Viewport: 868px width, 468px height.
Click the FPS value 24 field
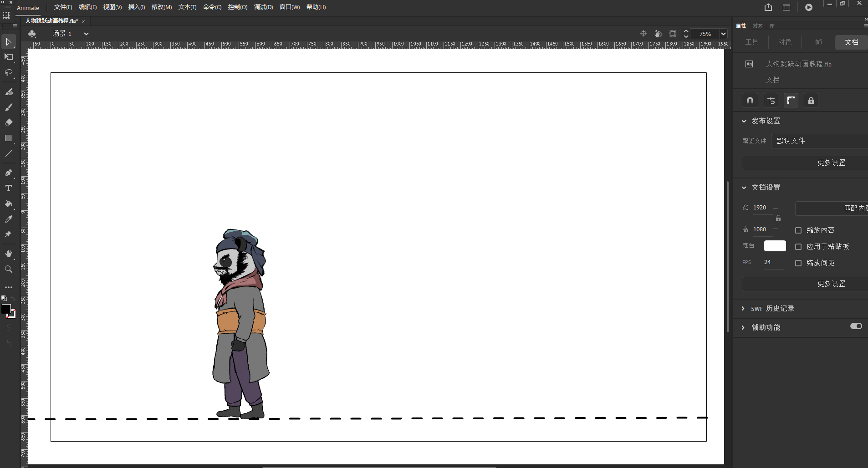click(x=773, y=262)
